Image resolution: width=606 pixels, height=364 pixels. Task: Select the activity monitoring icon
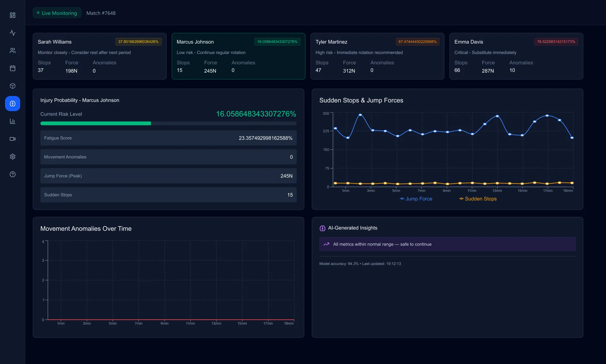pos(12,33)
